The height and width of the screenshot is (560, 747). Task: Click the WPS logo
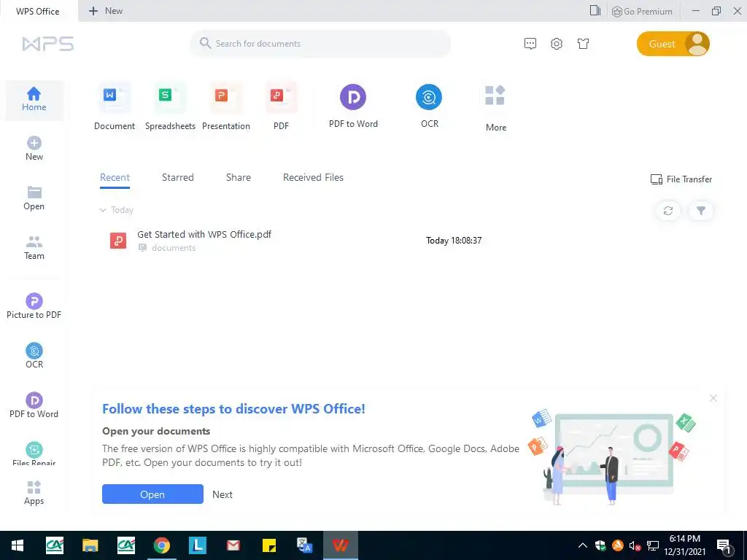pyautogui.click(x=47, y=44)
